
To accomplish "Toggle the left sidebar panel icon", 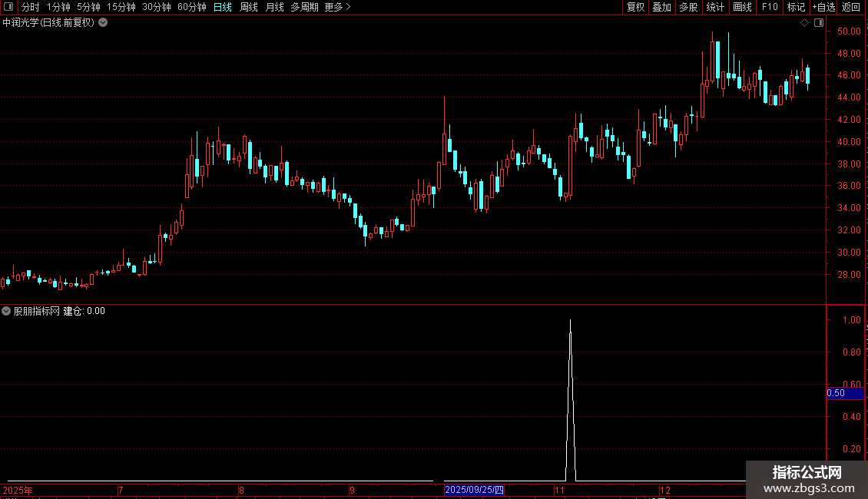I will pos(8,7).
